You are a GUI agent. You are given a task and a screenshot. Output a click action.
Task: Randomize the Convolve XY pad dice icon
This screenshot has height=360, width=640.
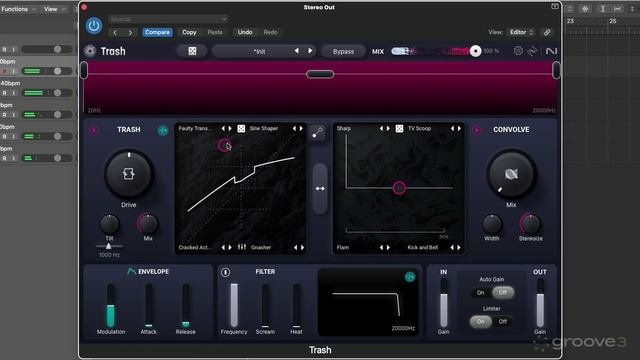pos(399,129)
